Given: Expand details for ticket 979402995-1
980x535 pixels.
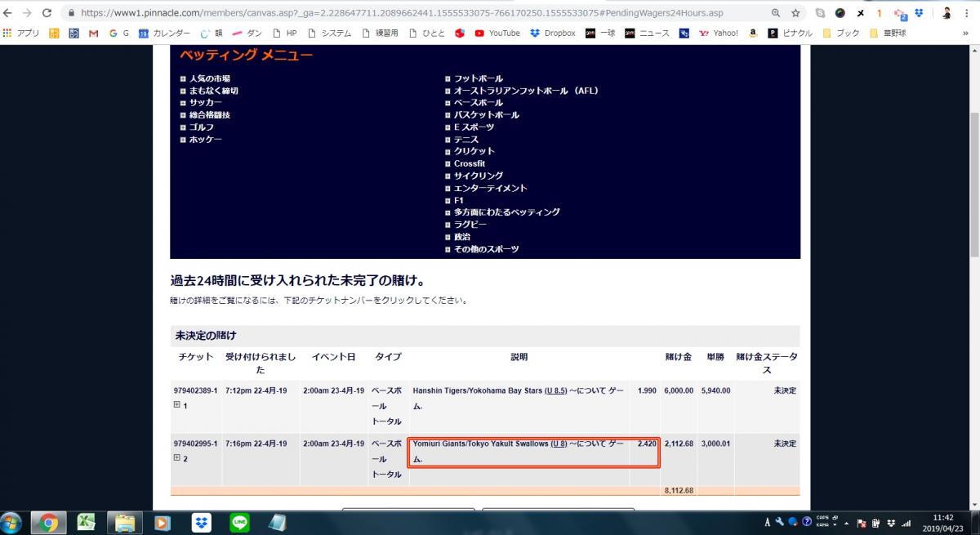Looking at the screenshot, I should click(176, 457).
